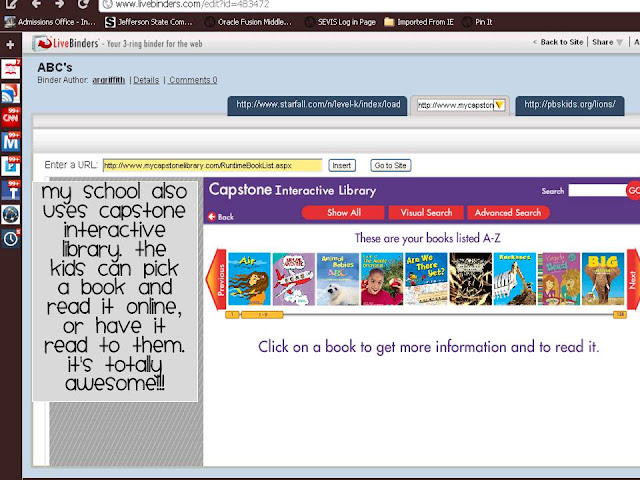Click the Enter a URL field

(212, 165)
